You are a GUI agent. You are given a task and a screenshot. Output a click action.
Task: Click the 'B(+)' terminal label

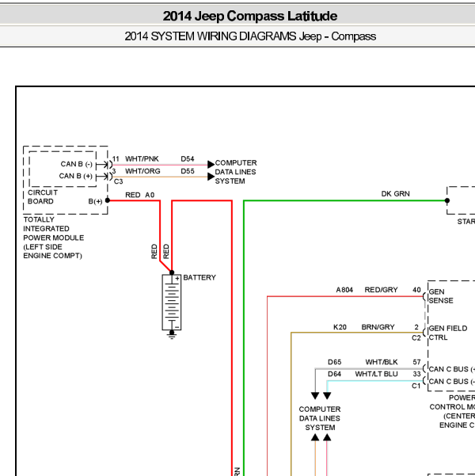tap(95, 201)
